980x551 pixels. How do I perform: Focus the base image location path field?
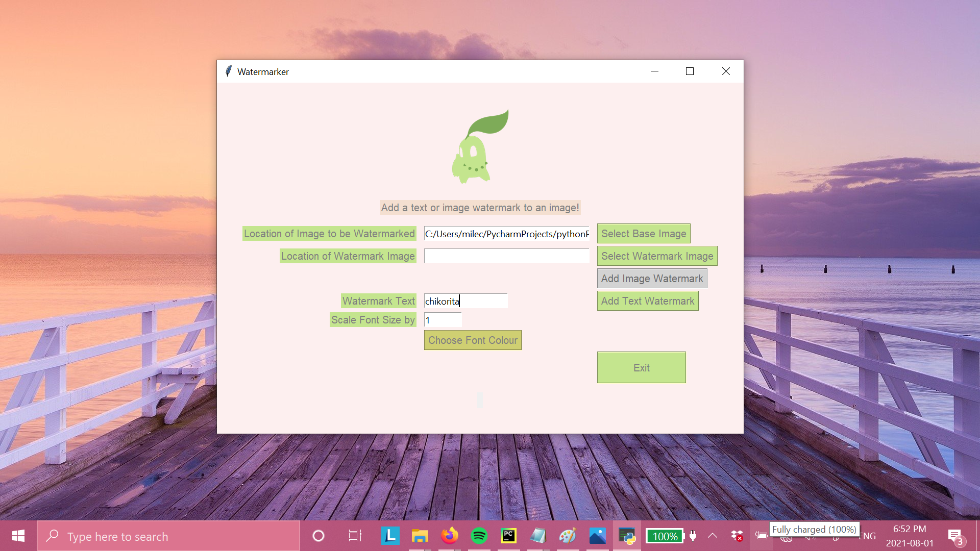tap(507, 234)
